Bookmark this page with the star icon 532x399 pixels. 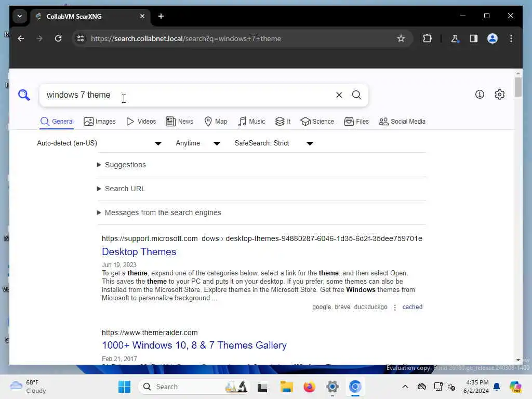click(401, 38)
